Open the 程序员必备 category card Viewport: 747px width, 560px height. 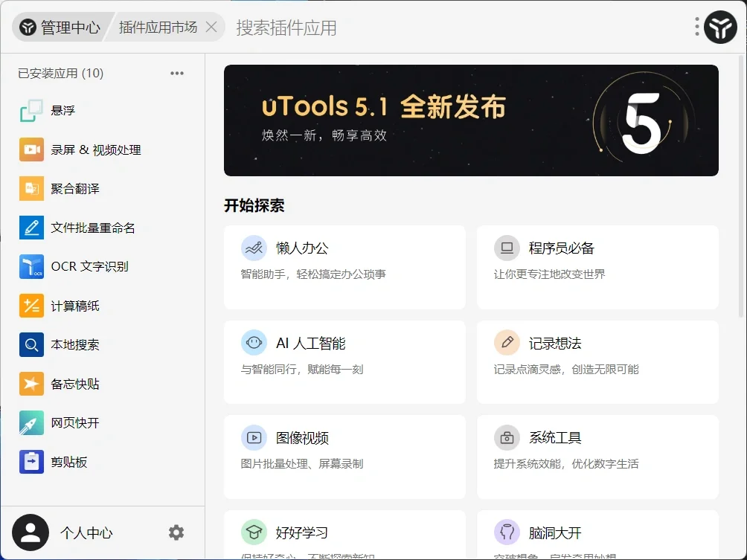coord(597,267)
